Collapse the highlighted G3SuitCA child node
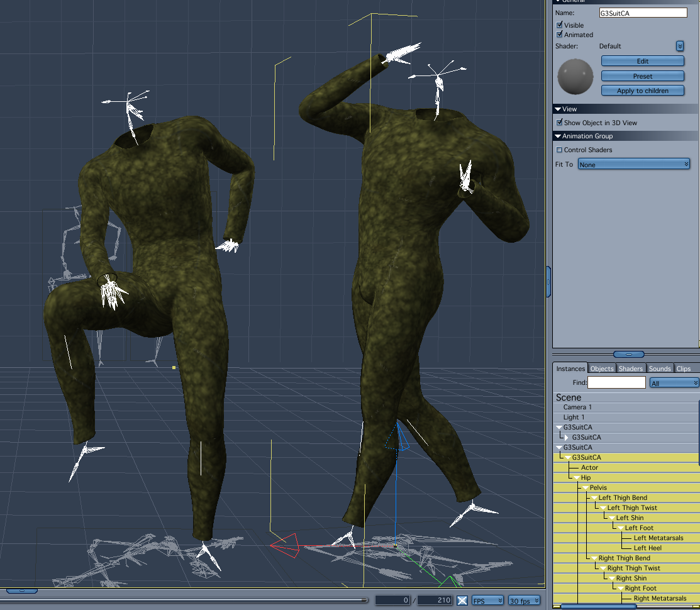Image resolution: width=700 pixels, height=610 pixels. pyautogui.click(x=567, y=458)
